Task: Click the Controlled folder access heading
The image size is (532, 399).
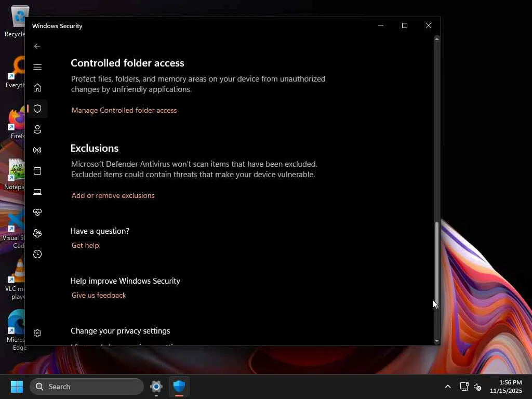Action: (128, 63)
